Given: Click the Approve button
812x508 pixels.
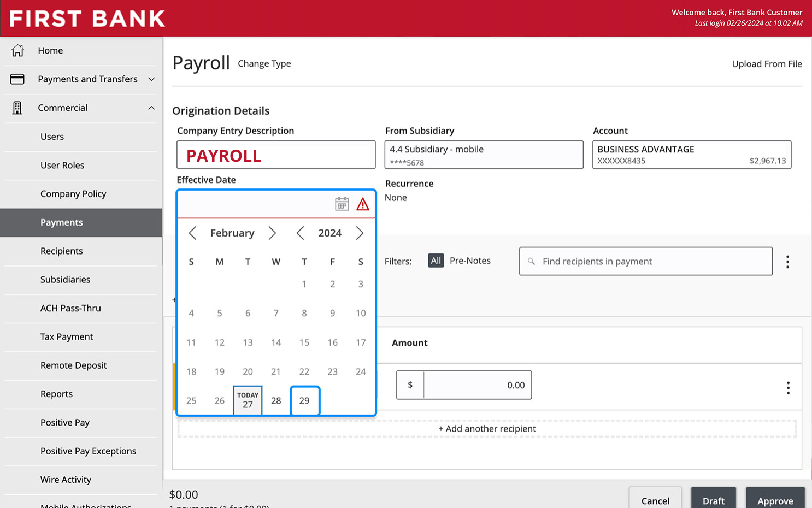Looking at the screenshot, I should [775, 500].
